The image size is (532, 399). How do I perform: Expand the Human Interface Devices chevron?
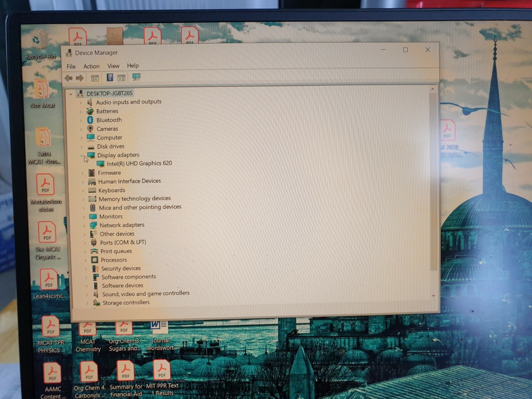83,182
